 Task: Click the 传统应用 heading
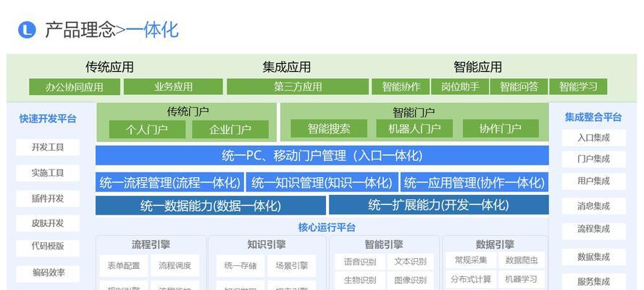pyautogui.click(x=109, y=67)
